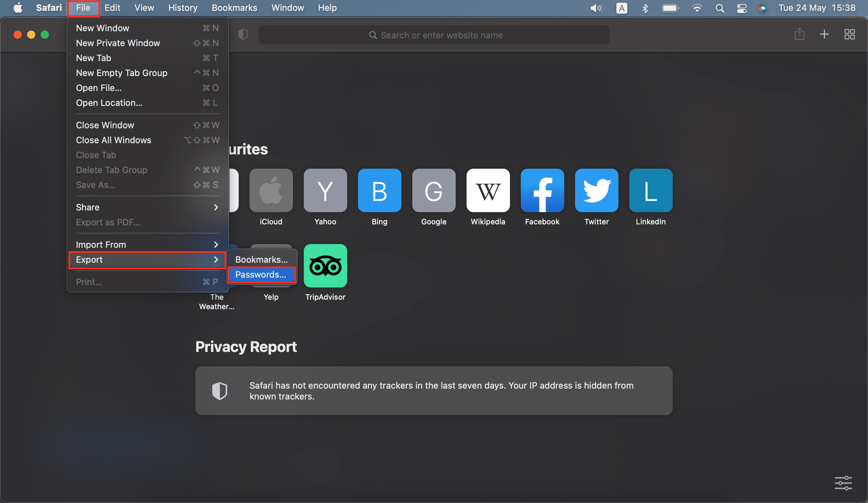Select New Private Window from File menu
Screen dimensions: 868x503
point(118,42)
